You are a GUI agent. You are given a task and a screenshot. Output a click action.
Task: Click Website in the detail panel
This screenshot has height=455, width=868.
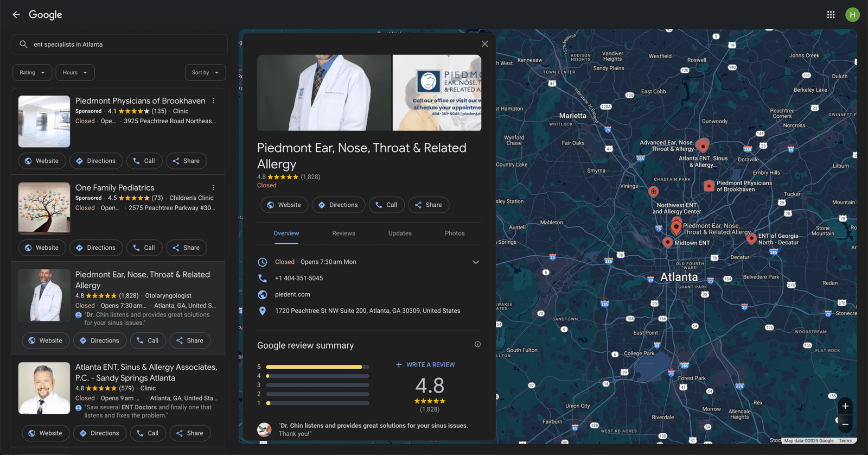(x=284, y=205)
